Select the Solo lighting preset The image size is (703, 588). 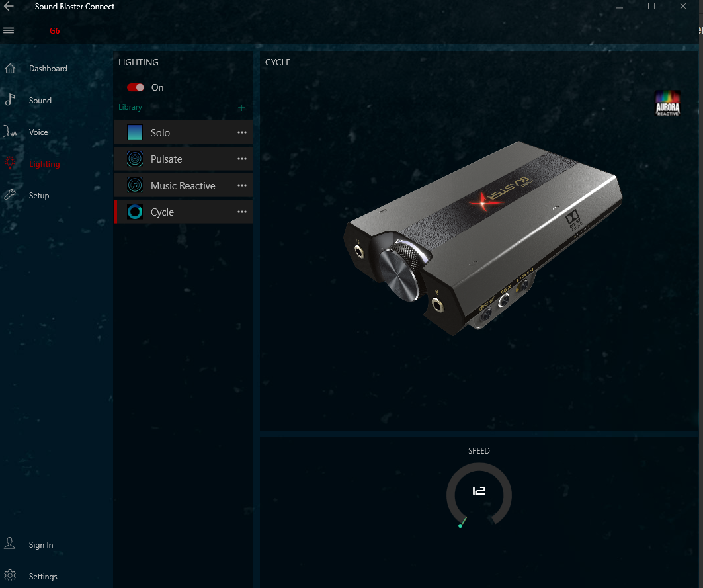(183, 132)
